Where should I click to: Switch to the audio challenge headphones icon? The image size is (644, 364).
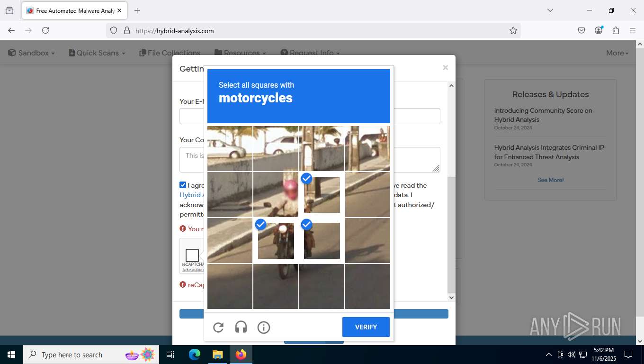click(x=241, y=327)
